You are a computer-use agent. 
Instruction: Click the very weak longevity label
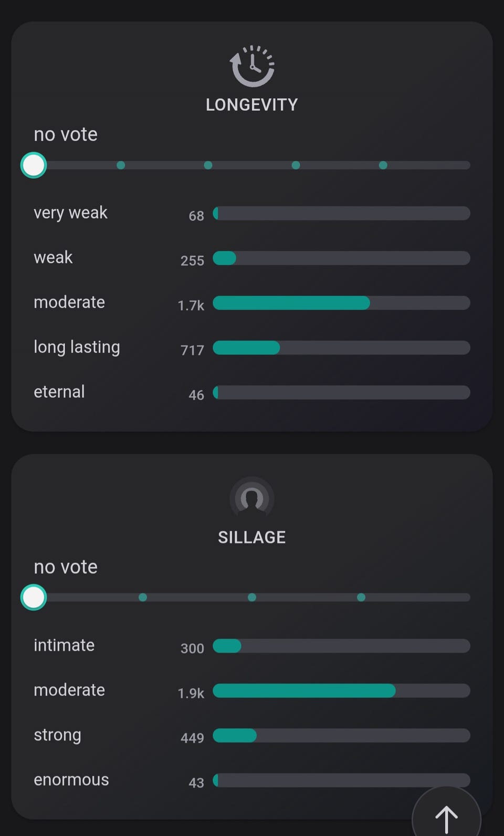pos(70,213)
